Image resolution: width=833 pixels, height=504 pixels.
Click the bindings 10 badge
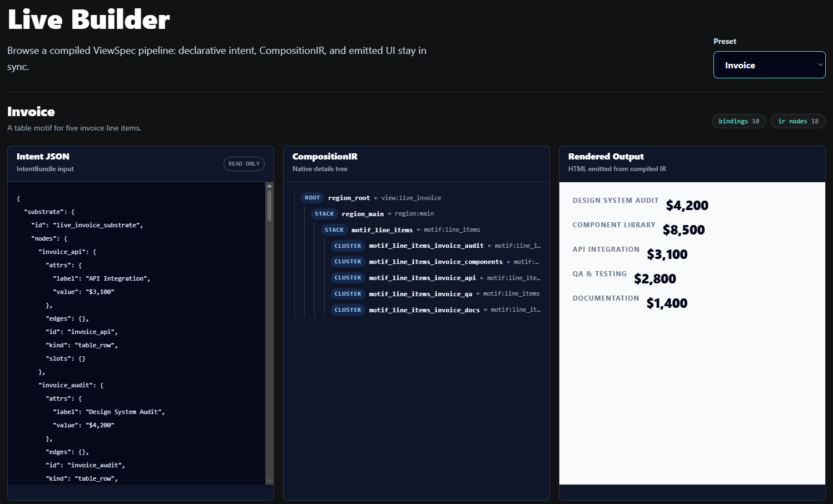739,121
